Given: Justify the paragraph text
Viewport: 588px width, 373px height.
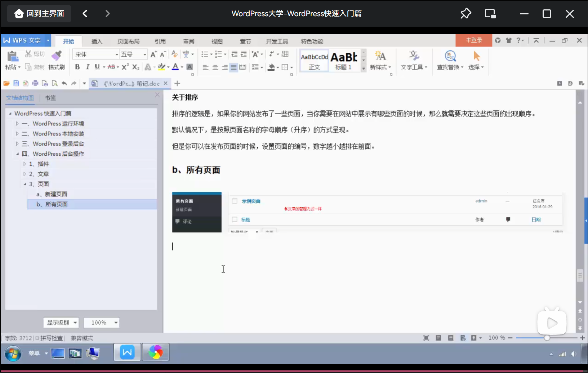Looking at the screenshot, I should click(233, 67).
